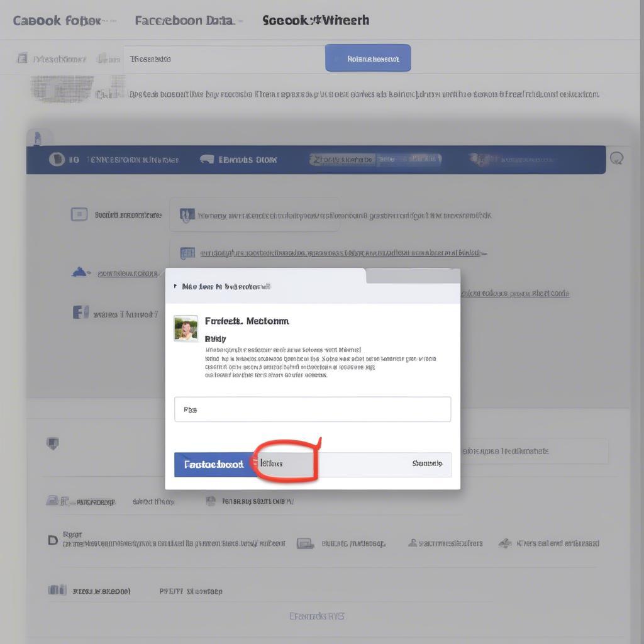
Task: Click the 'RIGROROGE' label beside the laptop icon
Action: [x=96, y=502]
